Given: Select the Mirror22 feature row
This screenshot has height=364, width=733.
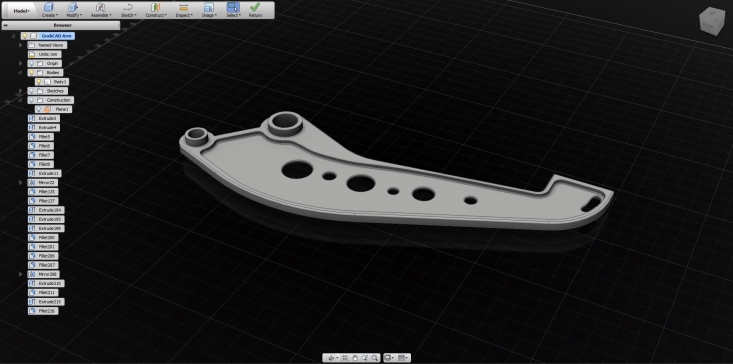Looking at the screenshot, I should click(x=43, y=182).
